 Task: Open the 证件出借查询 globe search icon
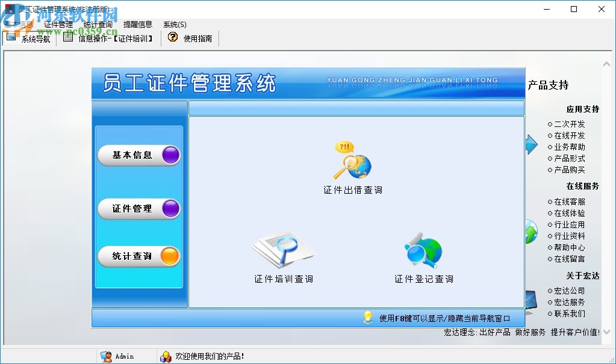tap(352, 159)
